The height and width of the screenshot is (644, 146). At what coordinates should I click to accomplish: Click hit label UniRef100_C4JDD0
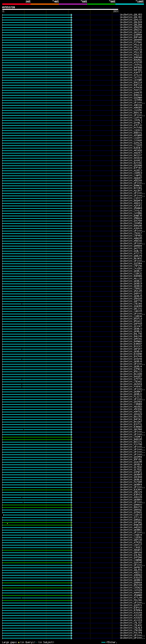pos(131,268)
